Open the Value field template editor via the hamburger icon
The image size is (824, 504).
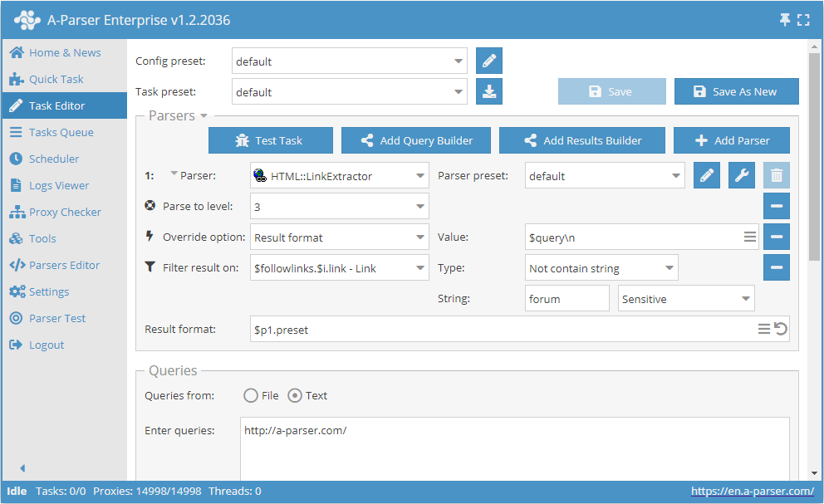(750, 237)
